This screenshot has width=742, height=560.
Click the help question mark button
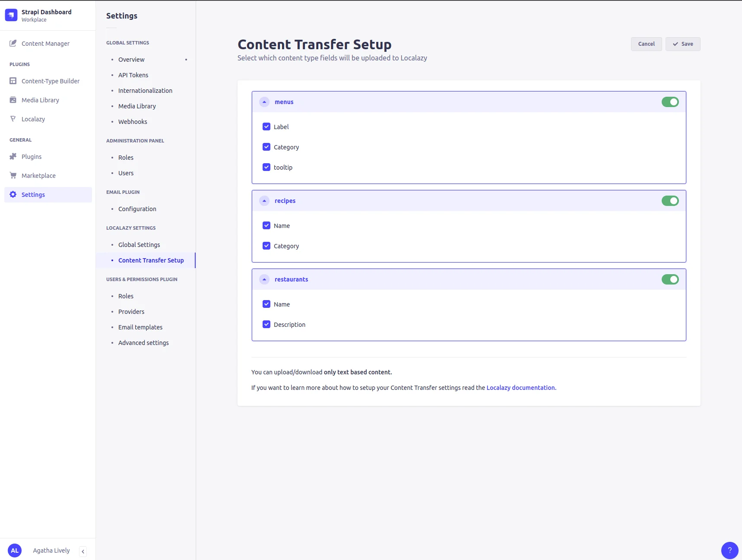coord(729,550)
